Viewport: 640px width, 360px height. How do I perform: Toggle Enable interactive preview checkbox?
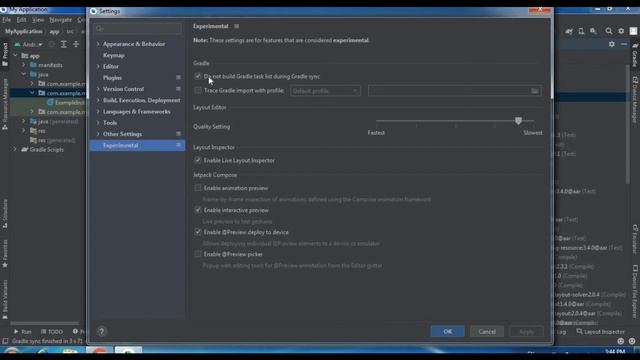point(198,210)
